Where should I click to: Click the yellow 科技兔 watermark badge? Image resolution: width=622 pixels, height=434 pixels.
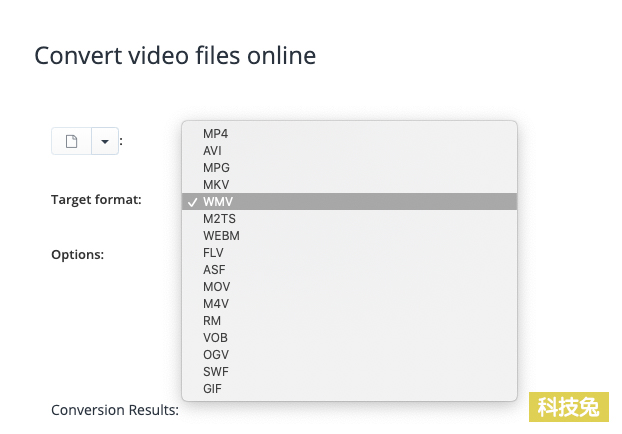(568, 407)
